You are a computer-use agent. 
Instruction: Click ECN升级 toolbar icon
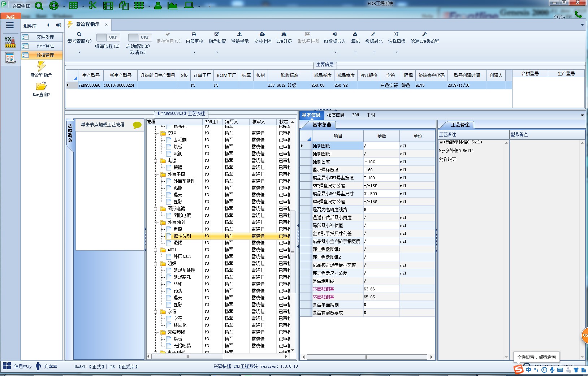coord(284,34)
